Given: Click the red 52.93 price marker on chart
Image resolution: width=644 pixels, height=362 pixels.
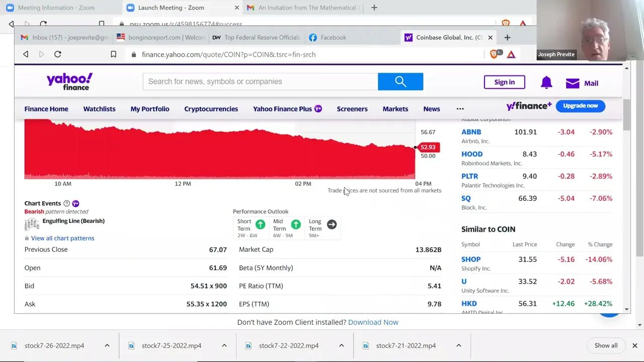Looking at the screenshot, I should (x=428, y=147).
